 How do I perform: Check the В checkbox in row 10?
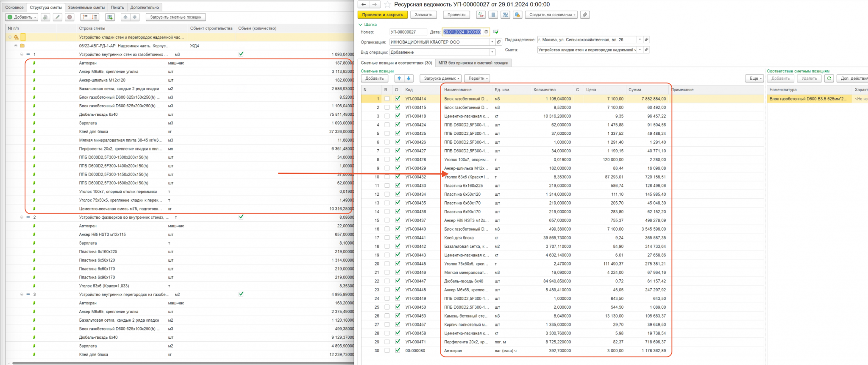click(x=387, y=177)
